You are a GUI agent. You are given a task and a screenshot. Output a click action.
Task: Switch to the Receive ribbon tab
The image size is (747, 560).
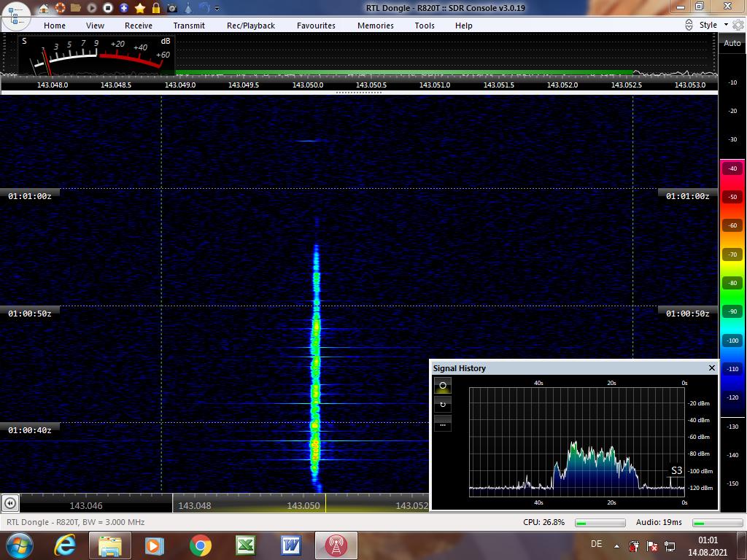139,26
